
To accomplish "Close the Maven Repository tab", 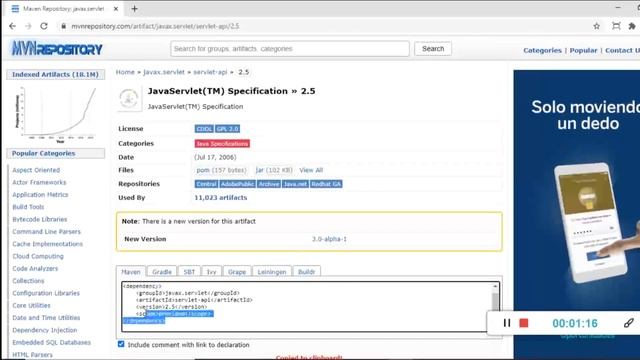I will click(x=116, y=9).
